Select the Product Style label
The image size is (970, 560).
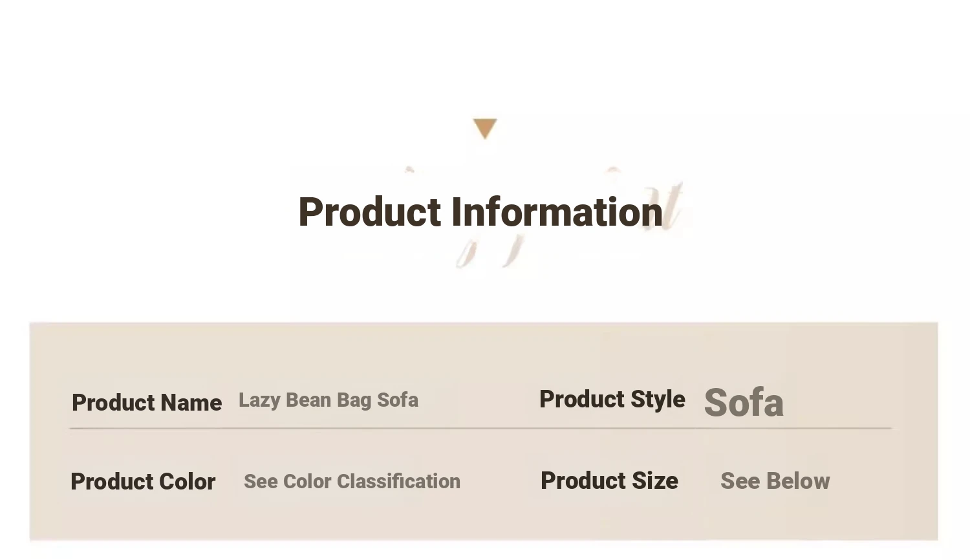pyautogui.click(x=612, y=399)
